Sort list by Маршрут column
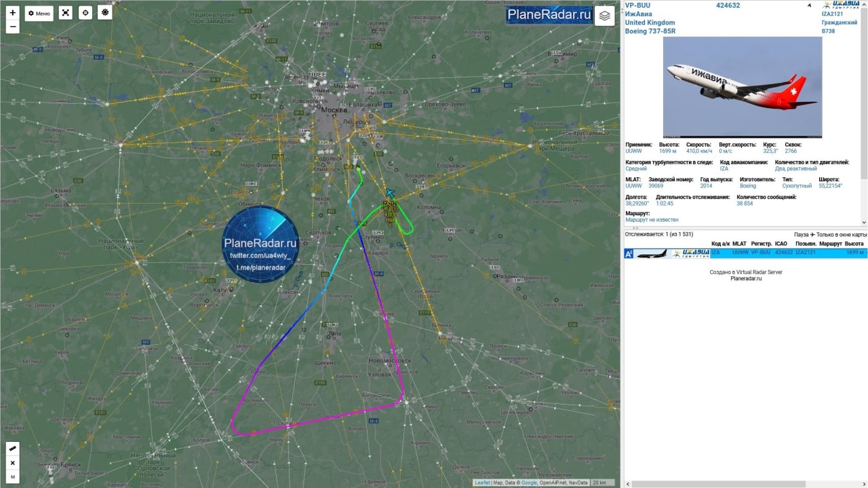The width and height of the screenshot is (868, 488). (830, 244)
